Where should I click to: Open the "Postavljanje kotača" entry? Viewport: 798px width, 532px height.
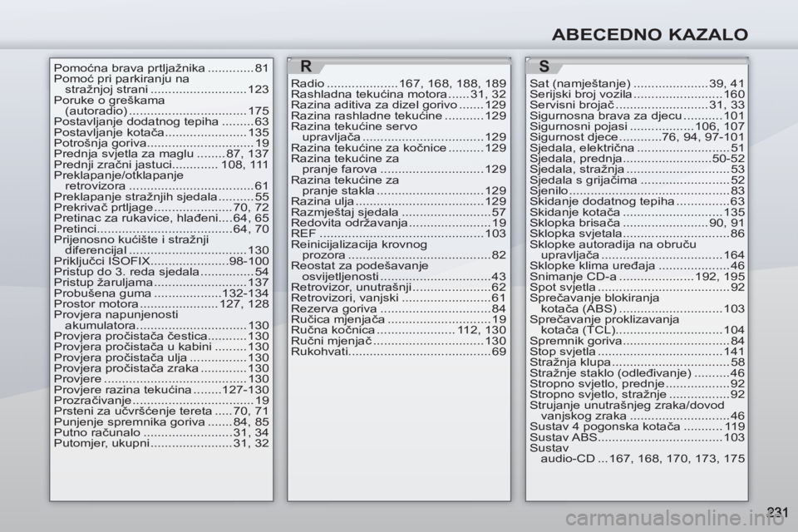(x=161, y=132)
